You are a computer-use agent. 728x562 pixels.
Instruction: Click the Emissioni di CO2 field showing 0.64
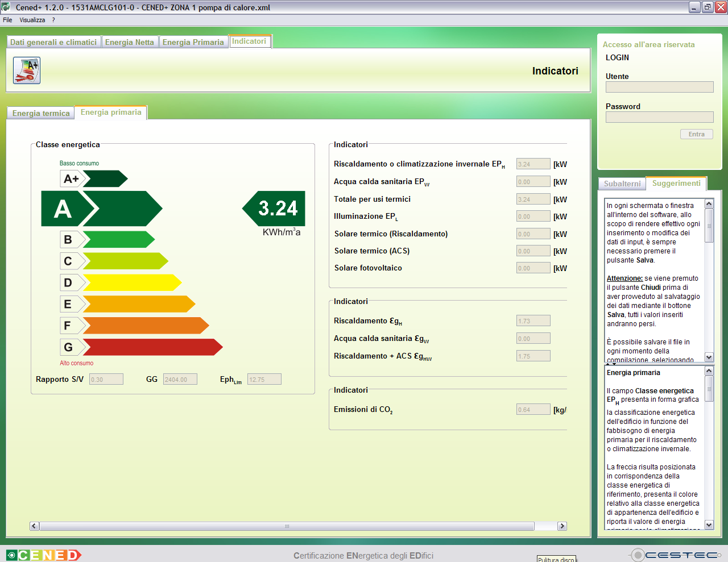[533, 410]
